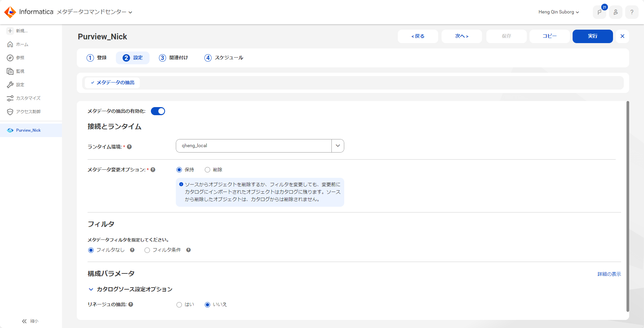Click the Purview_Nick page title
The height and width of the screenshot is (328, 644).
102,37
